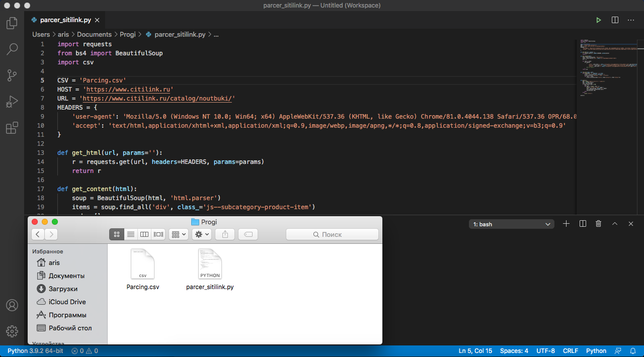
Task: Add a new terminal with plus icon
Action: [566, 224]
